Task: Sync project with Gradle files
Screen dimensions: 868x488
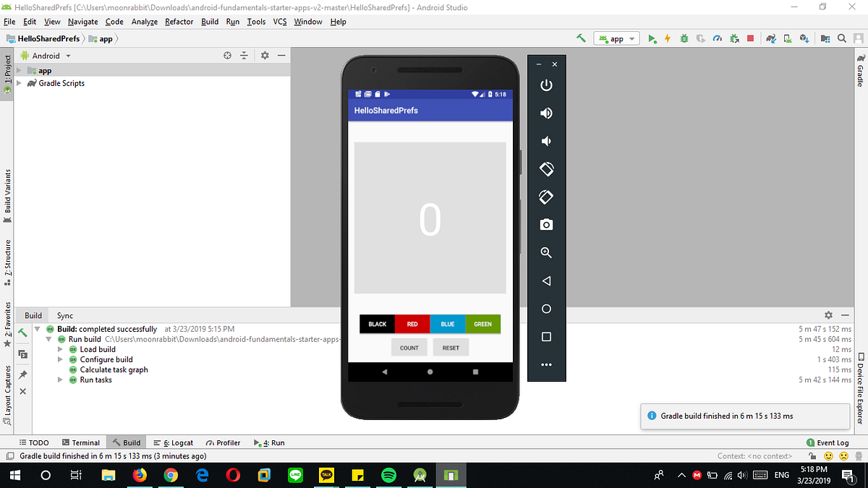Action: pos(770,38)
